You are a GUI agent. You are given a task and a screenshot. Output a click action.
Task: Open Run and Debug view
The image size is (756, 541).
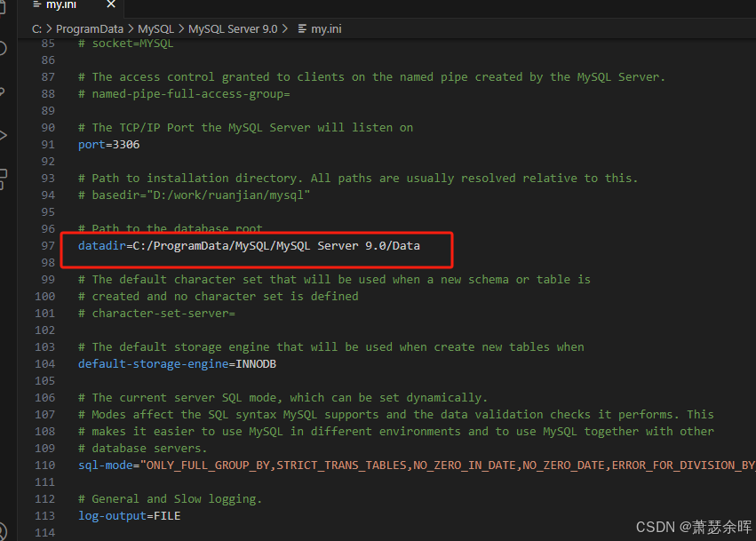click(4, 135)
